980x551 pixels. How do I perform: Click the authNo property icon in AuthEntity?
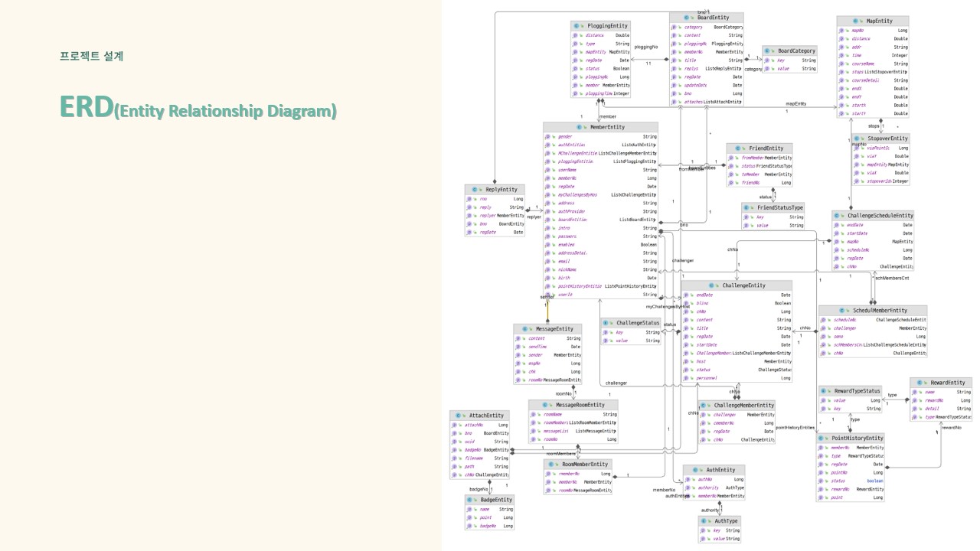tap(688, 479)
